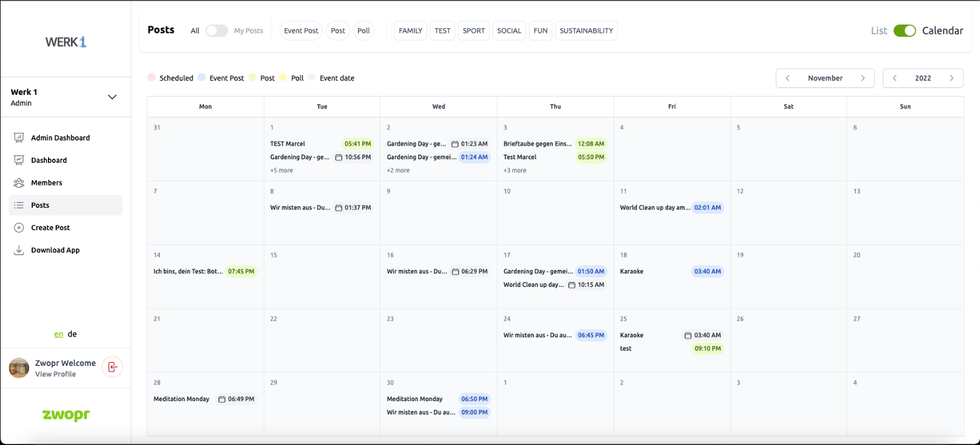Expand the Werk 1 Admin dropdown
The width and height of the screenshot is (980, 445).
tap(112, 97)
